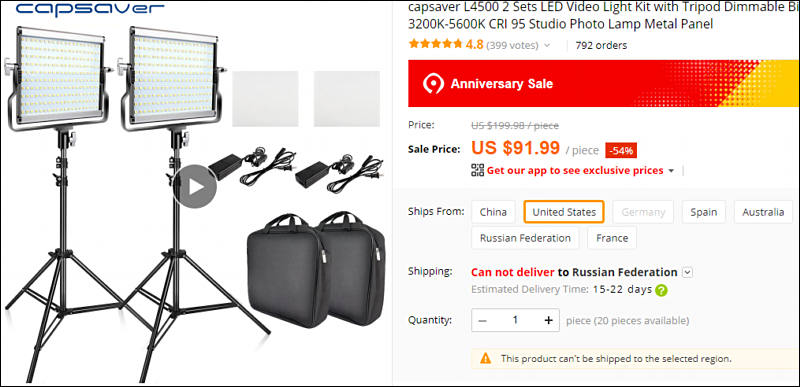Click the green delivery time help icon
This screenshot has width=800, height=387.
point(661,290)
